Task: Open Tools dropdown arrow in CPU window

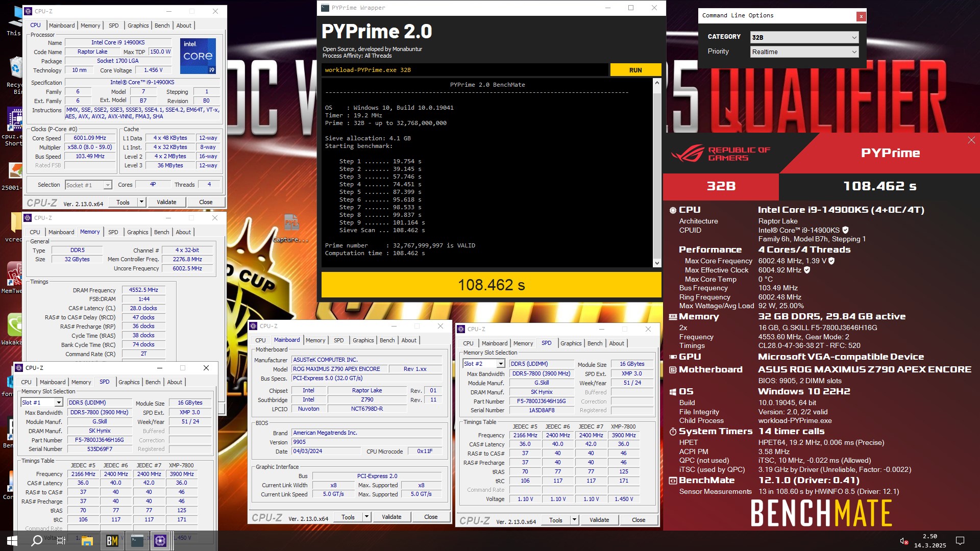Action: coord(141,202)
